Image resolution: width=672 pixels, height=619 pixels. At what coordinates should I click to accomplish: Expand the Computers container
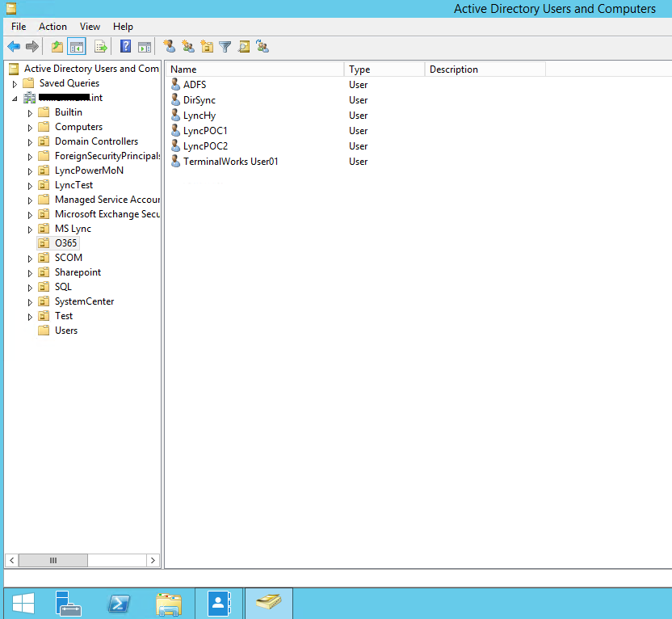[30, 128]
